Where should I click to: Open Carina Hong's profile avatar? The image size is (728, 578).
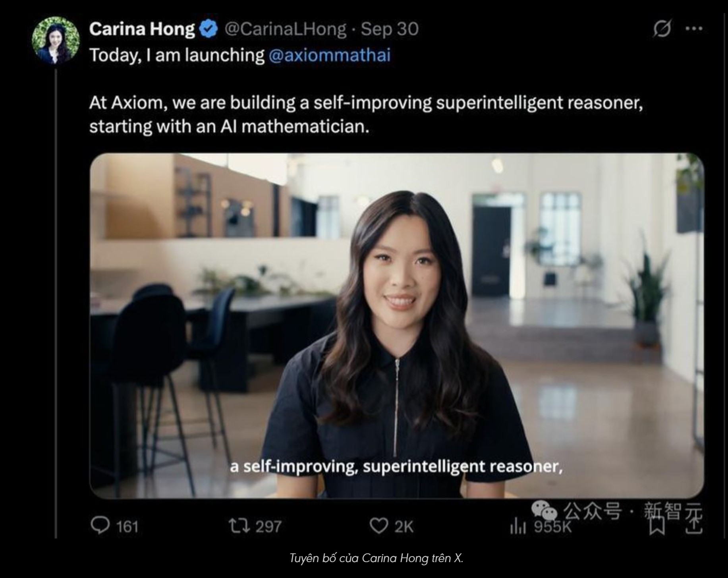55,40
